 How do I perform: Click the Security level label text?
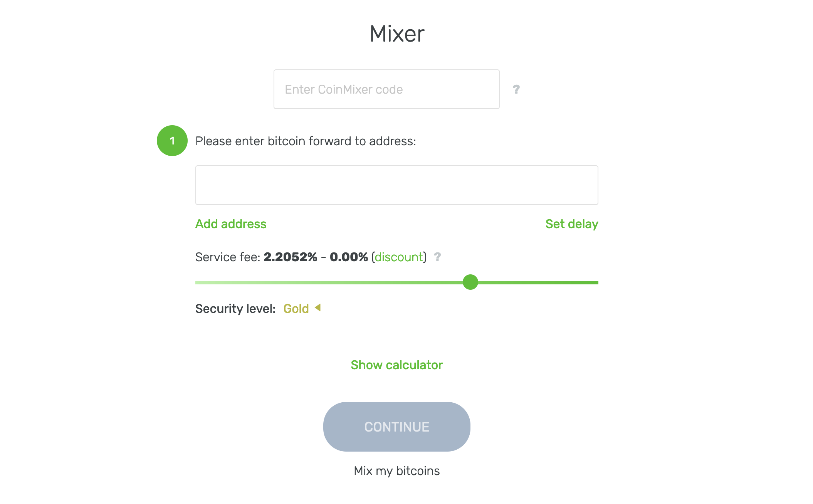tap(235, 309)
